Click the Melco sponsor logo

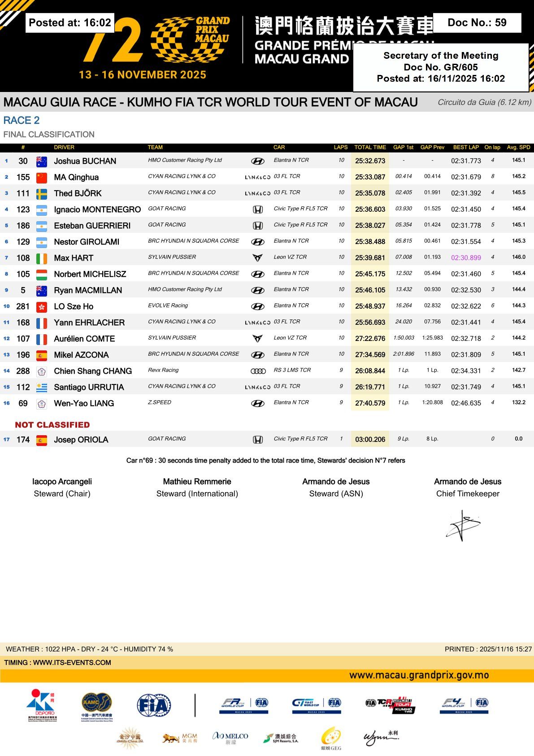tap(230, 738)
